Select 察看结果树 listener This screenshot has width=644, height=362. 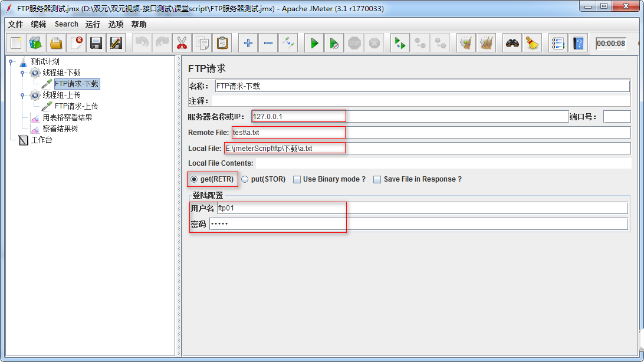(60, 129)
